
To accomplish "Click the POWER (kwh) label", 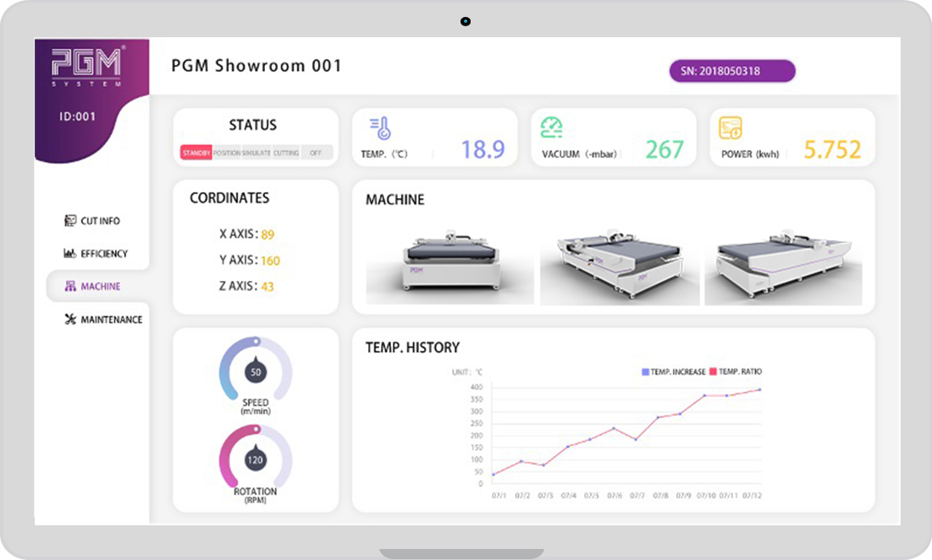I will click(750, 154).
